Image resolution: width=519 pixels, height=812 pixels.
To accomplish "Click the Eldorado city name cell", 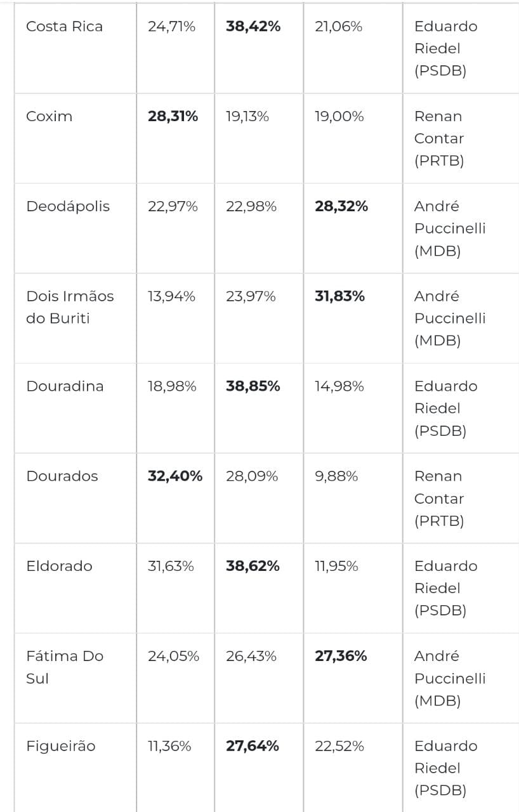I will point(59,566).
